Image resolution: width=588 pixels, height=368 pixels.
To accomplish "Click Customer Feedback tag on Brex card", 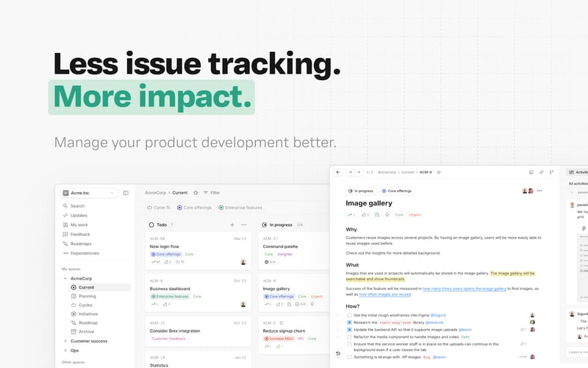I will (168, 339).
